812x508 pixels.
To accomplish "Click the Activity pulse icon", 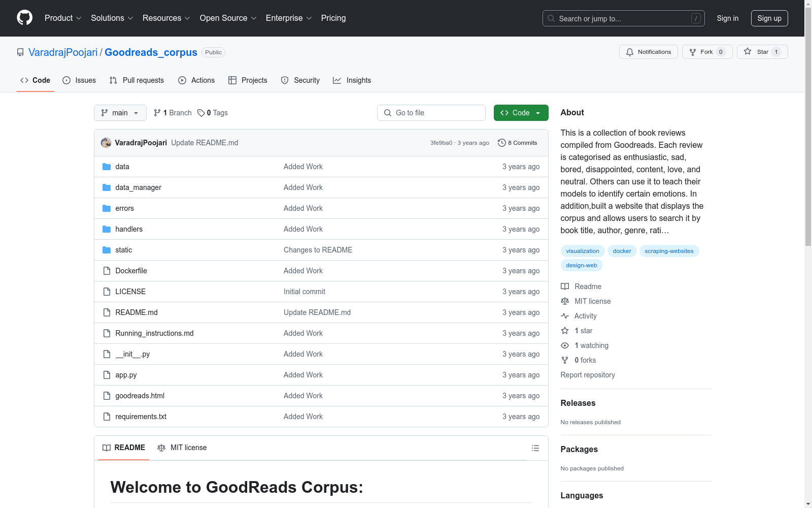I will 565,316.
